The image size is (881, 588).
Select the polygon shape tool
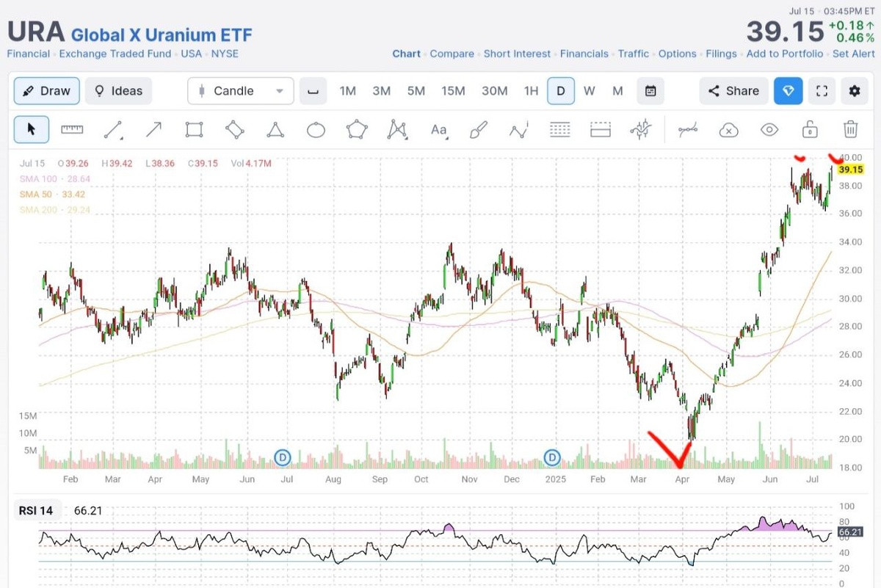[357, 130]
